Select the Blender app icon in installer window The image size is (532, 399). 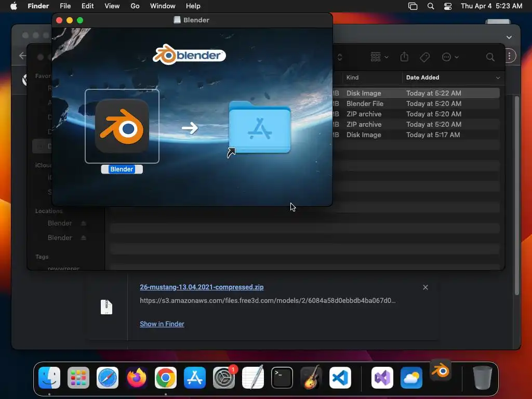[122, 126]
